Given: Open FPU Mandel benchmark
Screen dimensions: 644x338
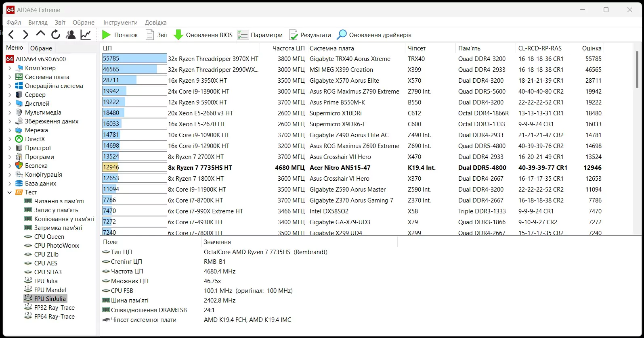Looking at the screenshot, I should (45, 290).
